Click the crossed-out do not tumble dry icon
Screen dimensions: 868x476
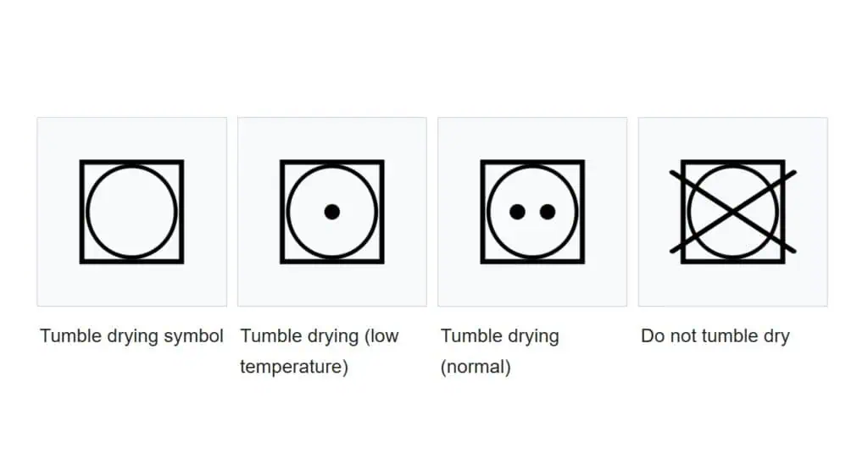coord(733,212)
